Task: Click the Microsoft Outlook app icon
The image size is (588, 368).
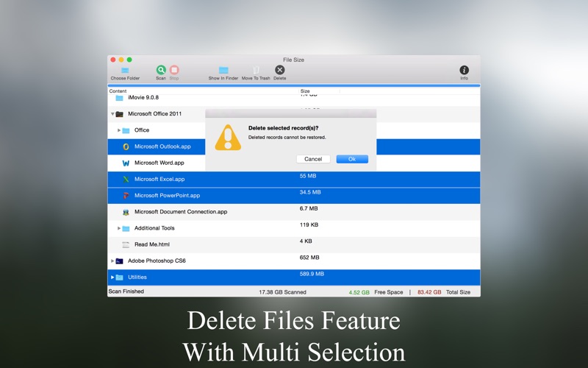Action: [x=126, y=146]
